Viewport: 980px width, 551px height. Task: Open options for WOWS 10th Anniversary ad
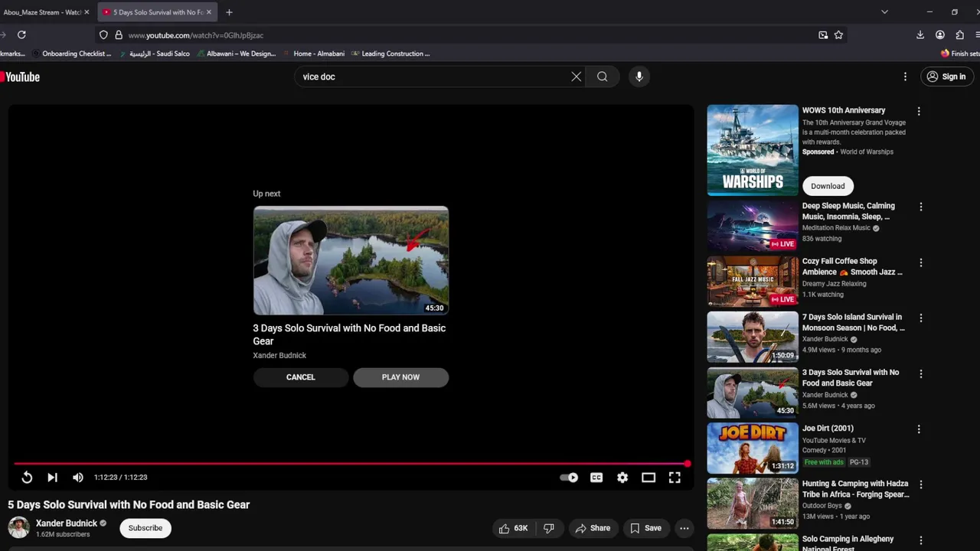coord(919,112)
